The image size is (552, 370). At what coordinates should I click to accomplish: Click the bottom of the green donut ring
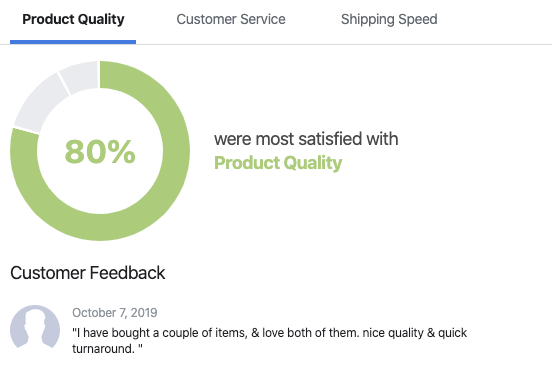pos(100,227)
